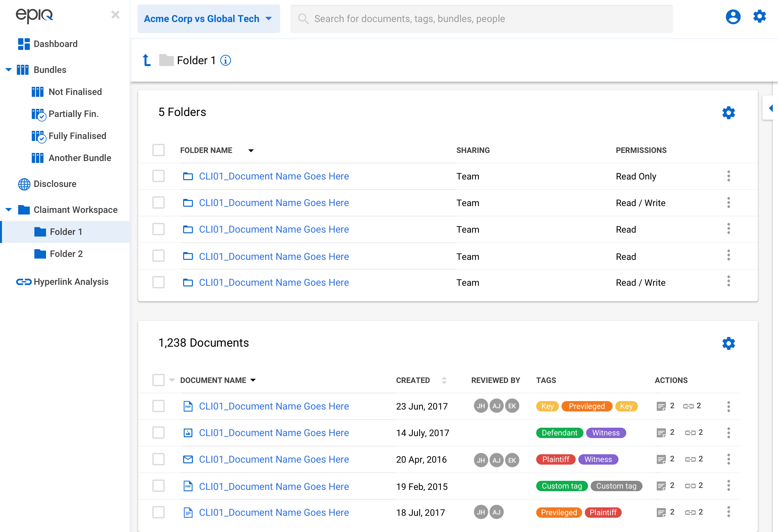Viewport: 778px width, 532px height.
Task: Open more options for Read Only folder
Action: click(728, 176)
